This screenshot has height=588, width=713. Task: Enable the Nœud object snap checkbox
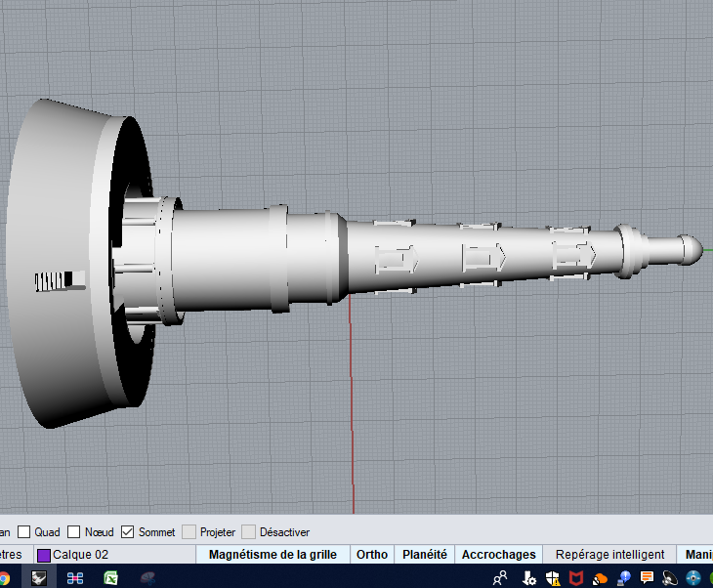click(75, 532)
